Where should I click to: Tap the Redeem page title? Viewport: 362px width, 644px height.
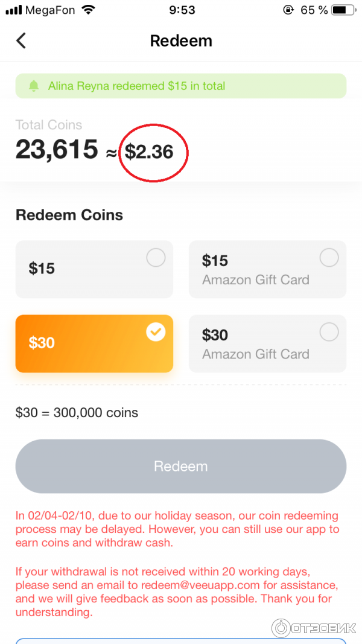tap(181, 40)
